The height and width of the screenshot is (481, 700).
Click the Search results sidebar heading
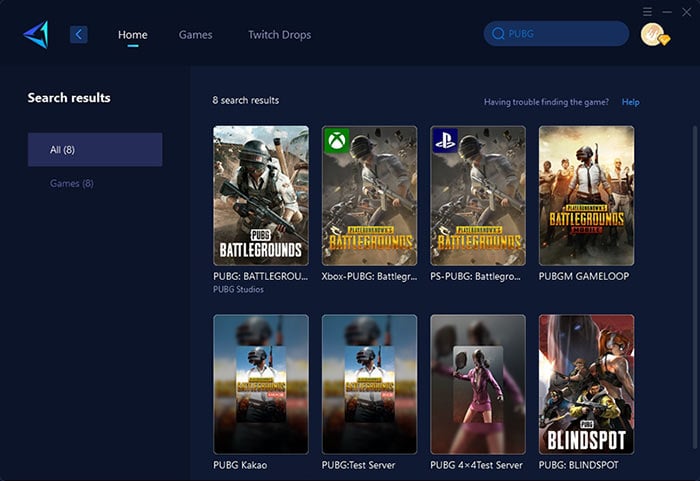coord(69,98)
